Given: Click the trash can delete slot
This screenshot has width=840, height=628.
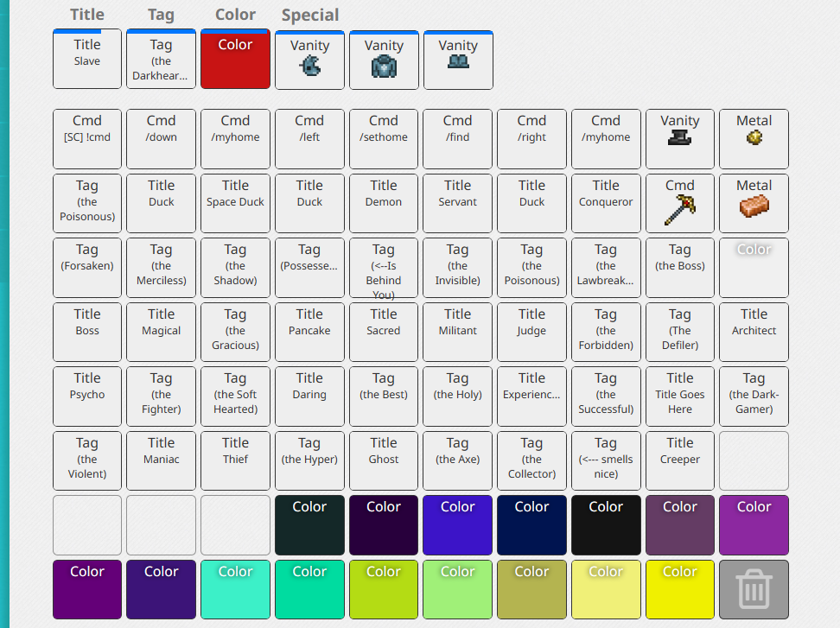Looking at the screenshot, I should point(754,589).
